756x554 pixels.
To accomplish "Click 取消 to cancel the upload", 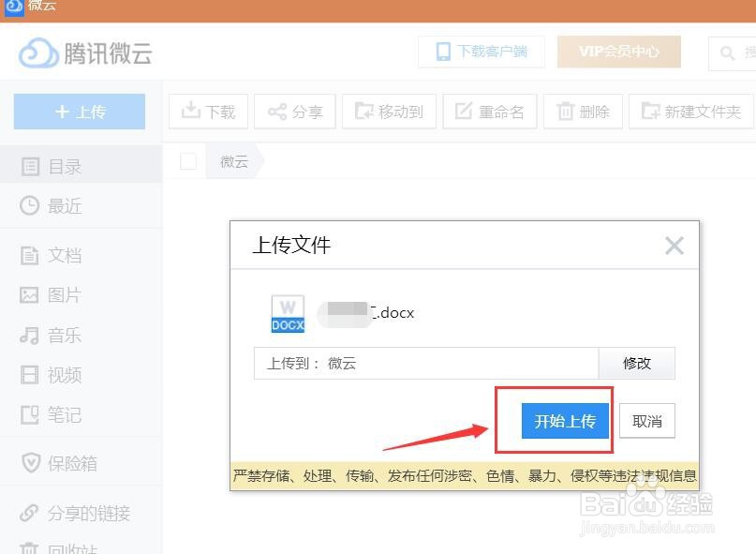I will (647, 421).
